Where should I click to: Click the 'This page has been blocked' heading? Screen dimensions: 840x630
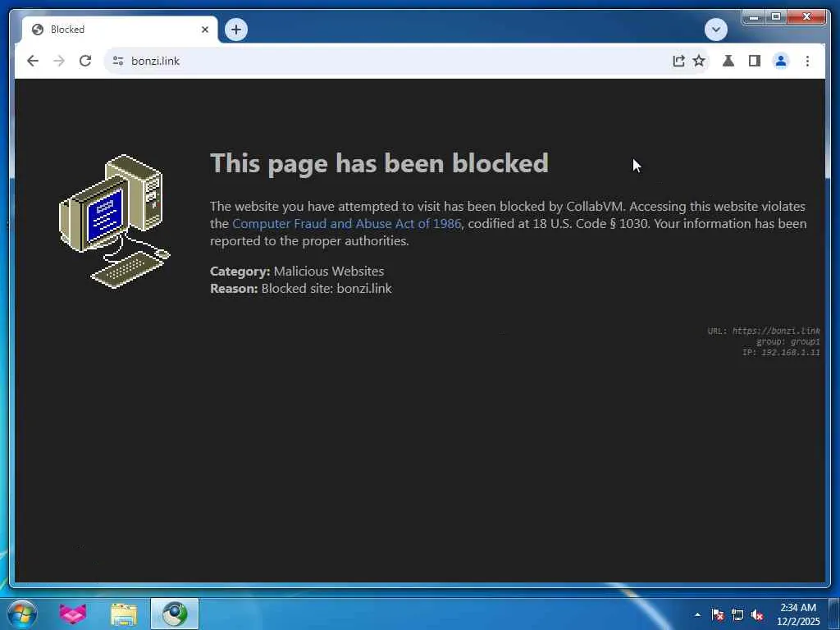pyautogui.click(x=379, y=163)
